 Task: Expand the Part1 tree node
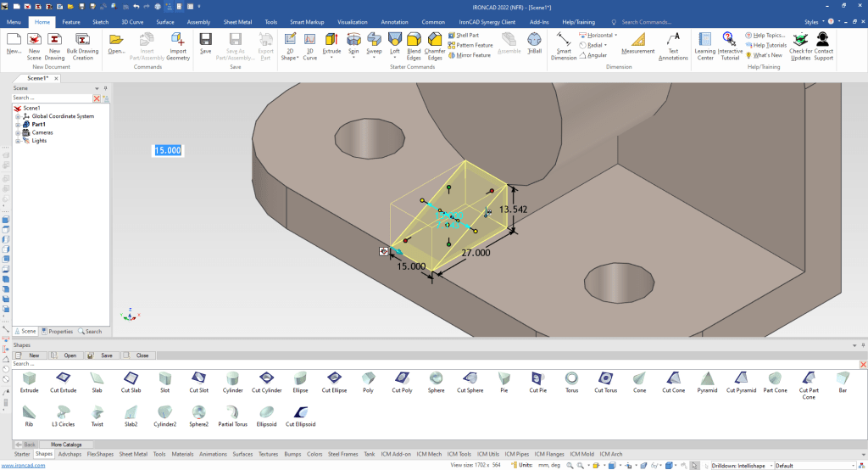click(x=17, y=125)
